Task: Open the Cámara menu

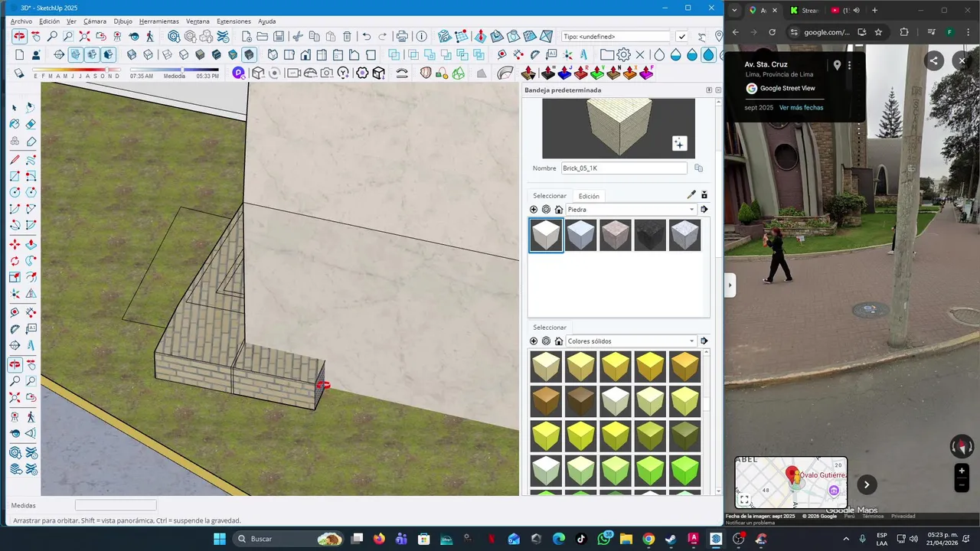Action: [x=95, y=21]
